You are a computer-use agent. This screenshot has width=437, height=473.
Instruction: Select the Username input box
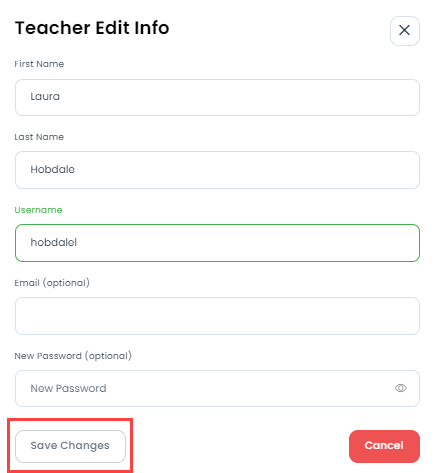point(217,243)
